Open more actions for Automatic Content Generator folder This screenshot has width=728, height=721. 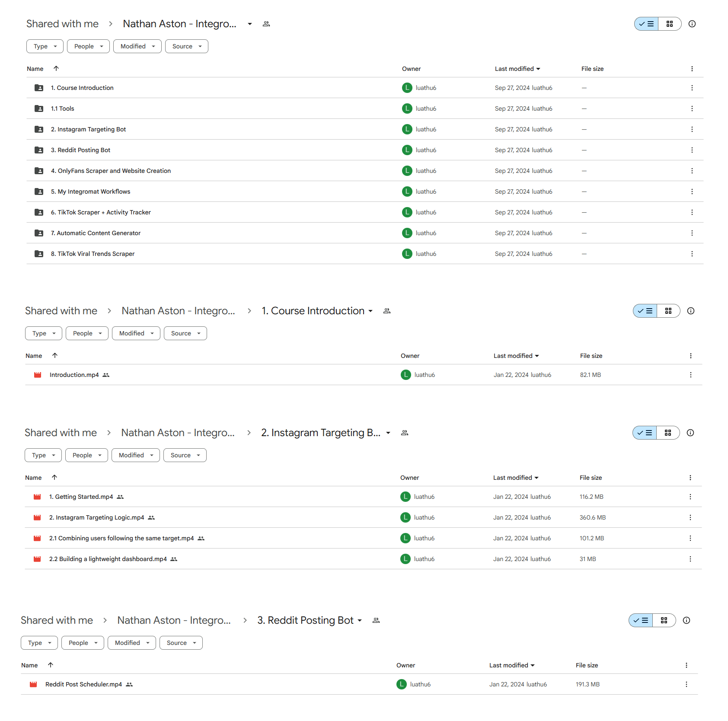pyautogui.click(x=692, y=233)
